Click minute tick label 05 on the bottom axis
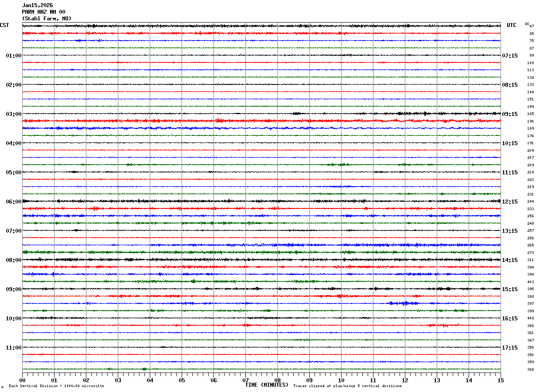The height and width of the screenshot is (392, 536). click(182, 380)
